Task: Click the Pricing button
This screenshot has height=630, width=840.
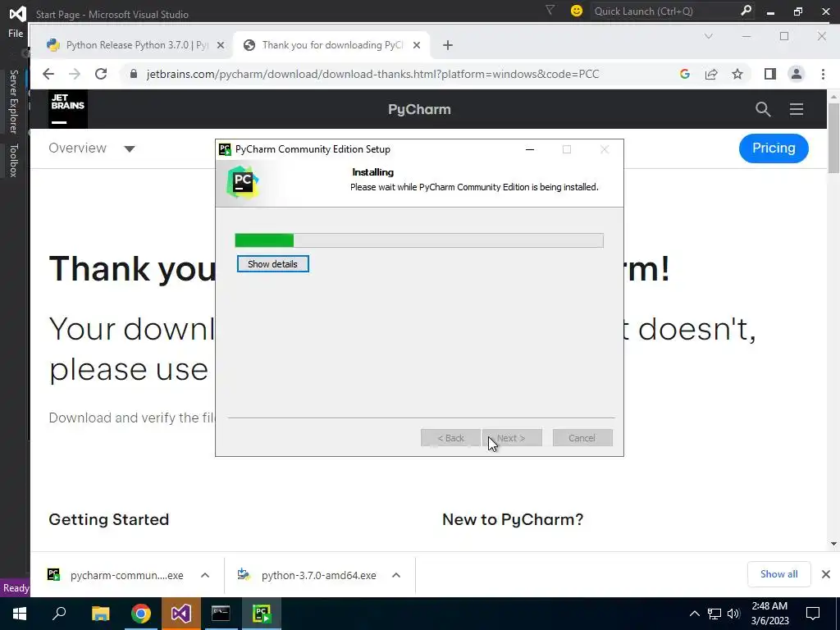Action: point(774,148)
